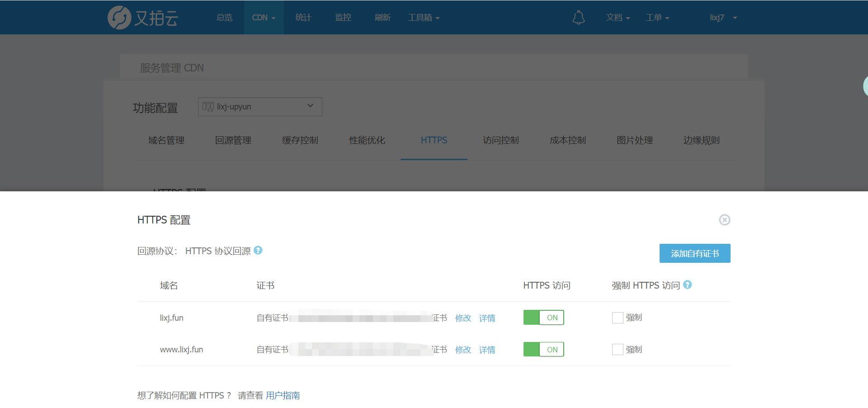The height and width of the screenshot is (408, 868).
Task: Check forced HTTPS box for www.lixj.fun
Action: pos(618,350)
